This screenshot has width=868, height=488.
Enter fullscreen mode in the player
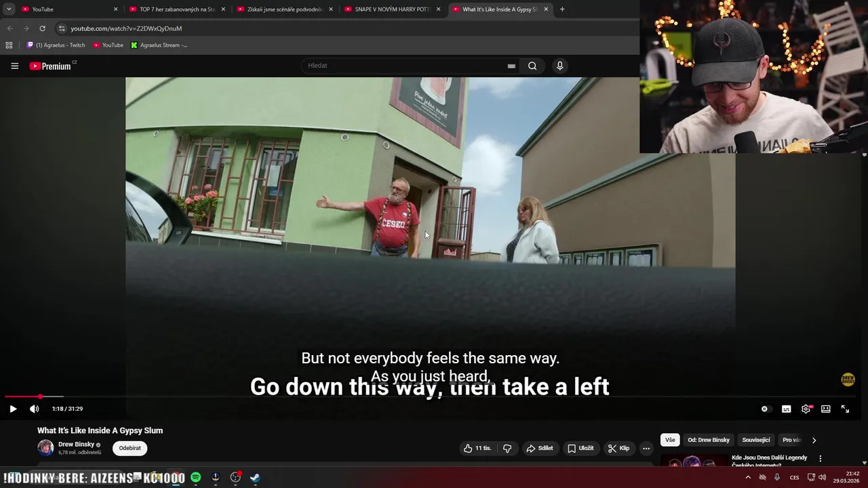(x=845, y=409)
